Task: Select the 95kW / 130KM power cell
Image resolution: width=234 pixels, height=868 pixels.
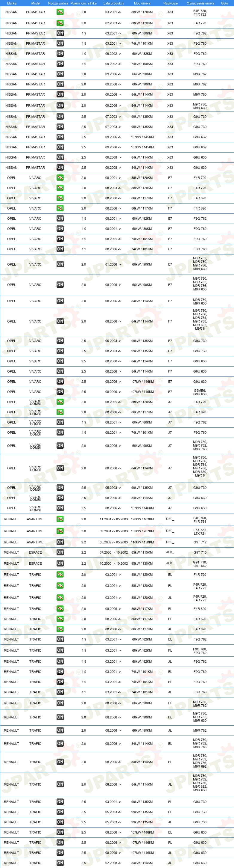Action: (x=142, y=563)
